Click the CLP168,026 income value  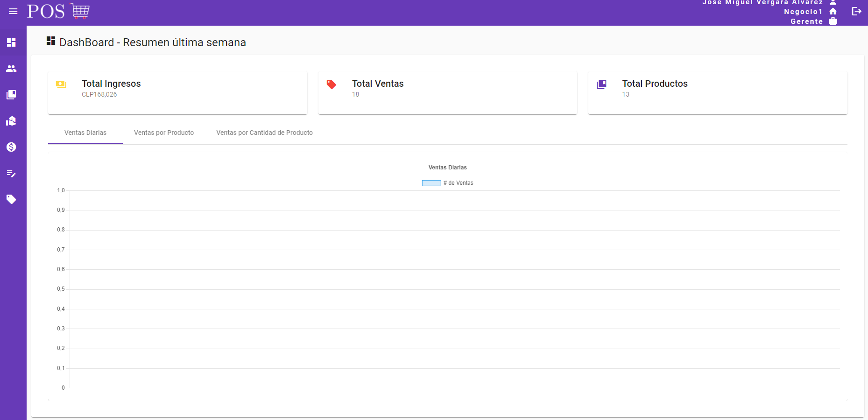point(99,94)
